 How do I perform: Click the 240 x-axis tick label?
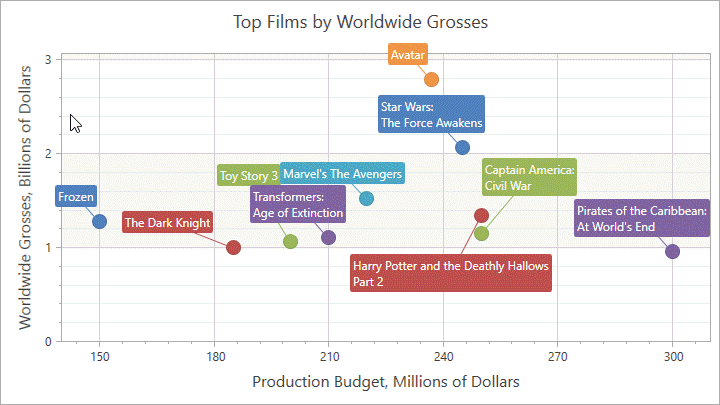pos(444,357)
